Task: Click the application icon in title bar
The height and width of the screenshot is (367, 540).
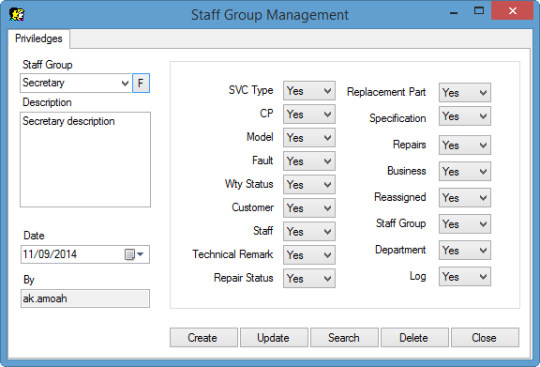Action: coord(17,15)
